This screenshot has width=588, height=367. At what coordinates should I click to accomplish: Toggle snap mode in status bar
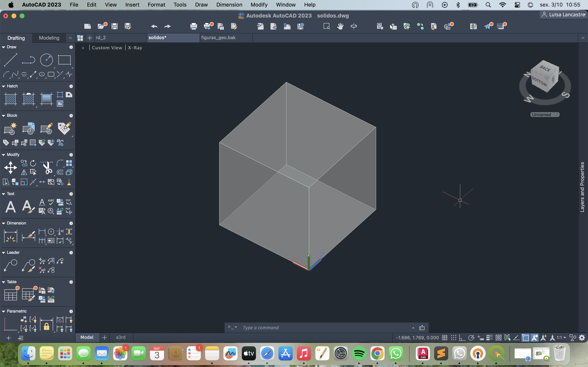click(x=453, y=338)
